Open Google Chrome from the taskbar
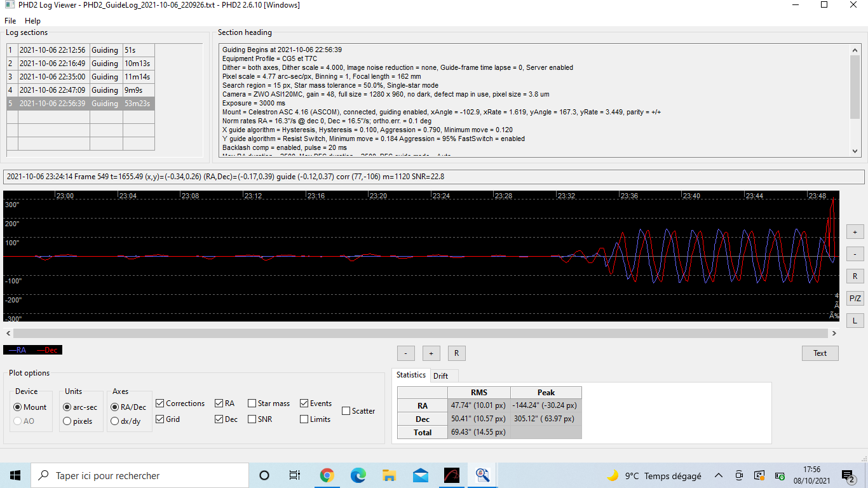Screen dimensions: 868x488 pos(327,475)
